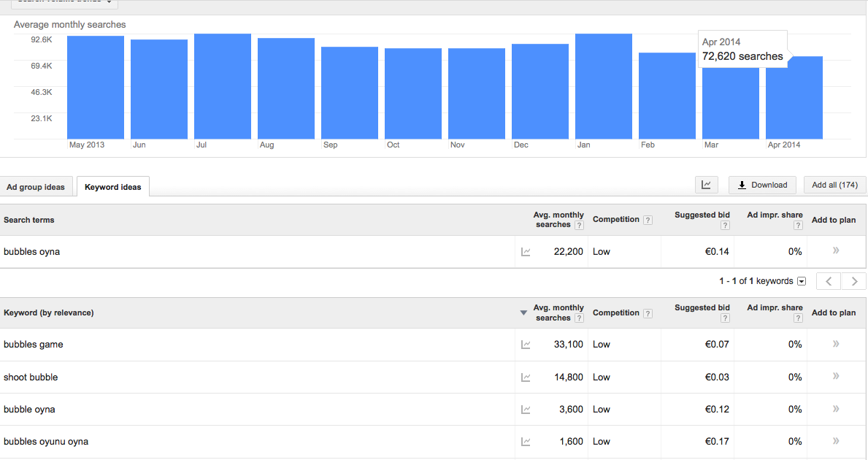Show trend chart for shoot bubble
The width and height of the screenshot is (868, 460).
click(526, 377)
